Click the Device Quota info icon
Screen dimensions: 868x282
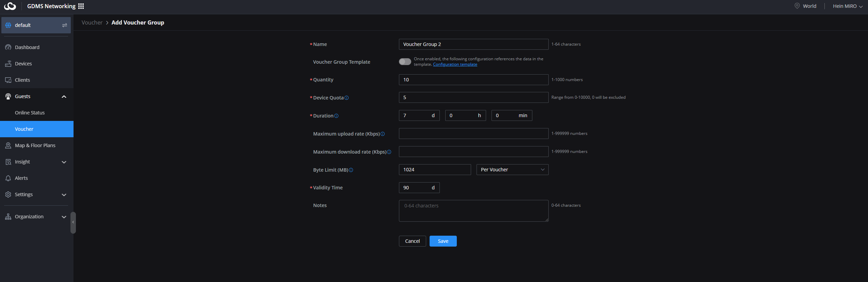coord(347,98)
